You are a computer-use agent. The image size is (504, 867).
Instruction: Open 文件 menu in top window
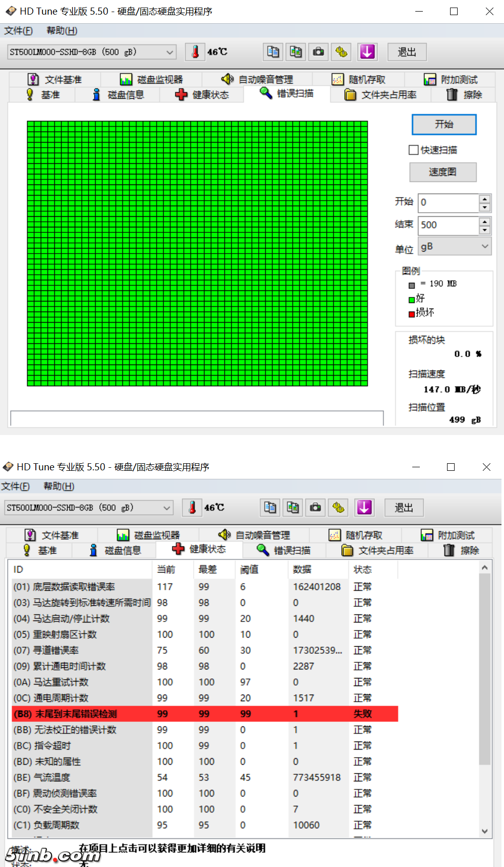click(19, 31)
